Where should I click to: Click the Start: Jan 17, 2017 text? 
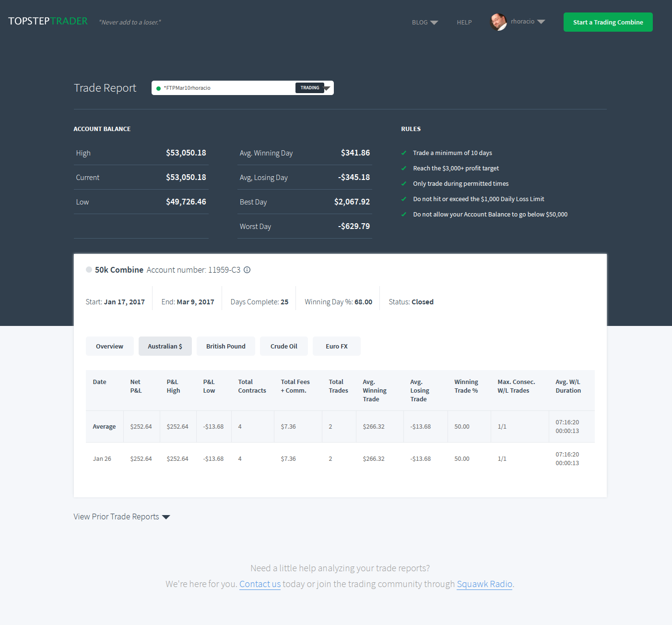[x=115, y=302]
